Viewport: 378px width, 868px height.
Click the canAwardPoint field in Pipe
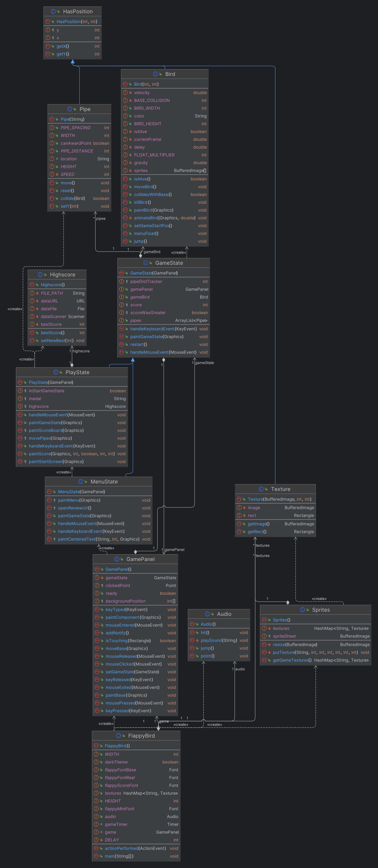(79, 143)
